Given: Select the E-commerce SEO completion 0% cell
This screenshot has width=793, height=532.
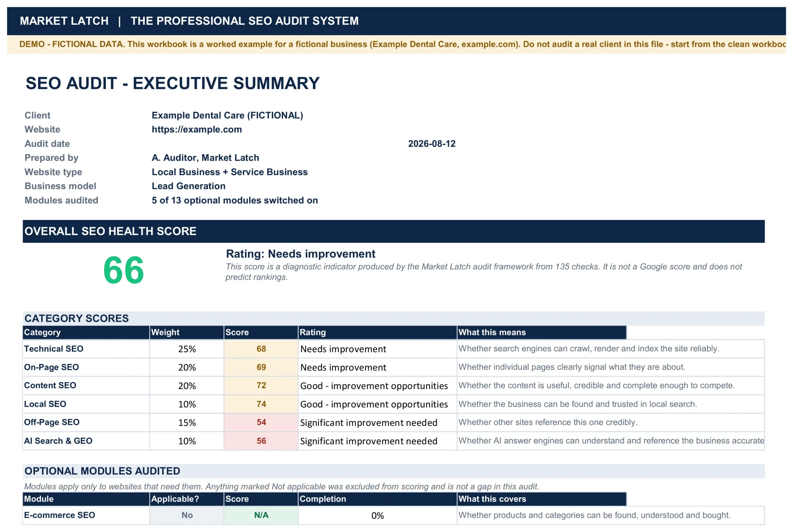Looking at the screenshot, I should (377, 516).
